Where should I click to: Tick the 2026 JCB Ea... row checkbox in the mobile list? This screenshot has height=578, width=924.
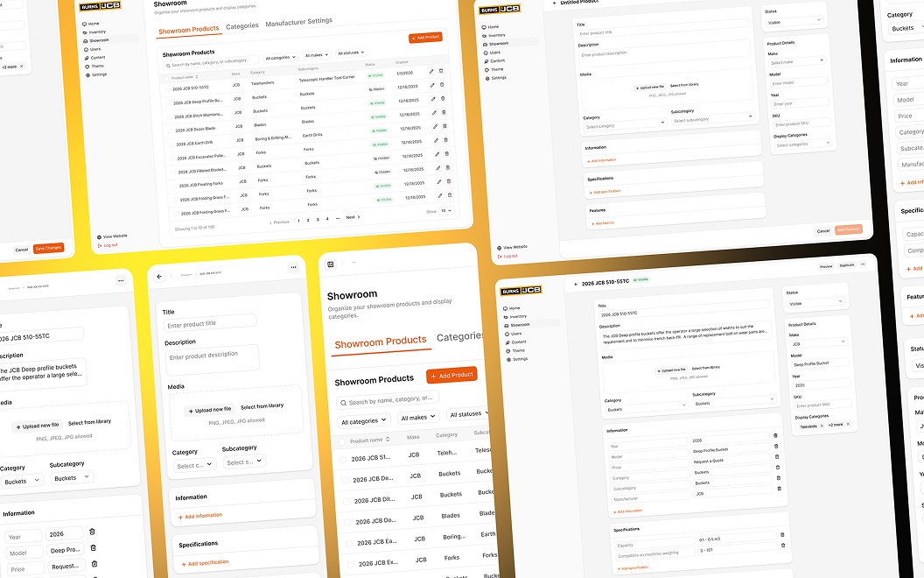click(349, 543)
